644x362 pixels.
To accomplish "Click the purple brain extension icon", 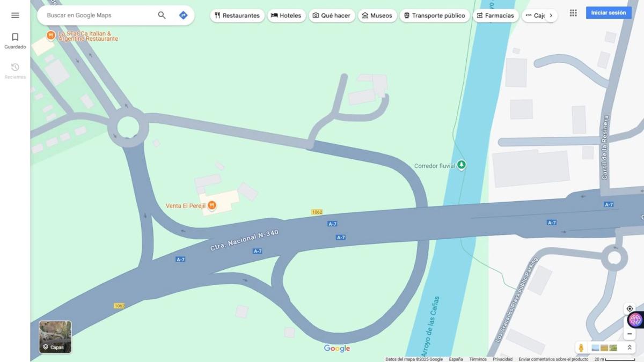I will (x=635, y=320).
